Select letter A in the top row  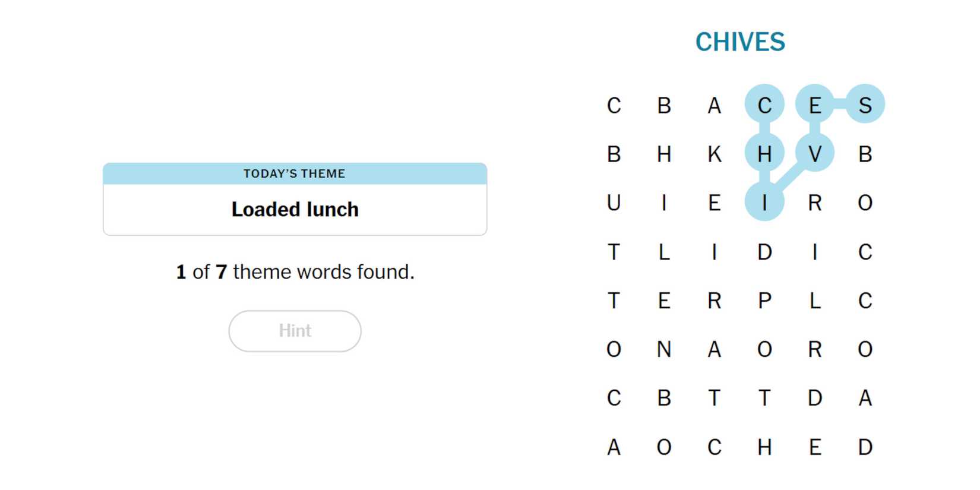click(714, 105)
